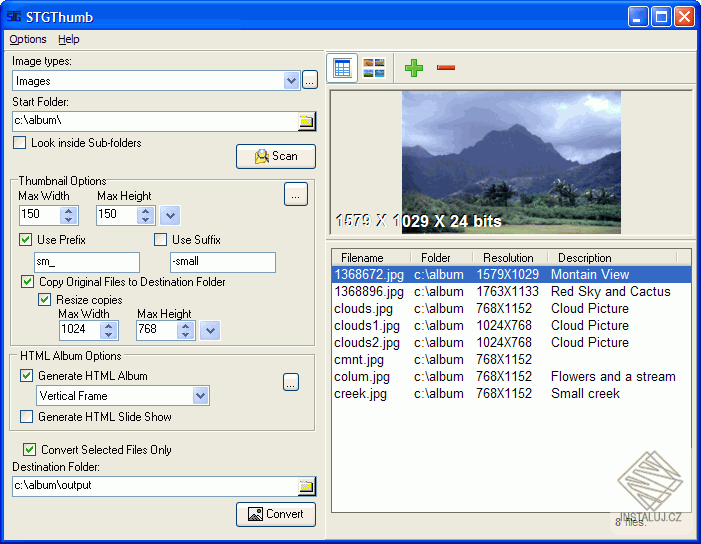Enable Look inside Sub-folders checkbox
The image size is (701, 544).
tap(20, 143)
